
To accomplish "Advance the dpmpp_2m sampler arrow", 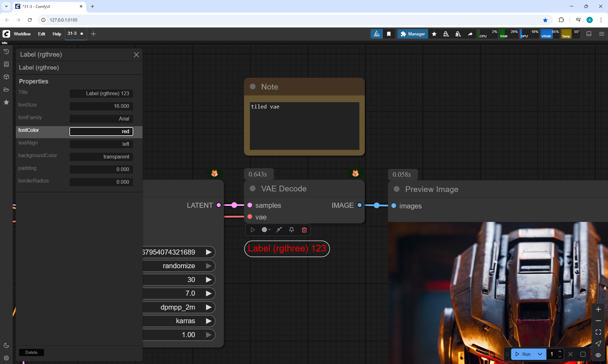I will point(209,307).
